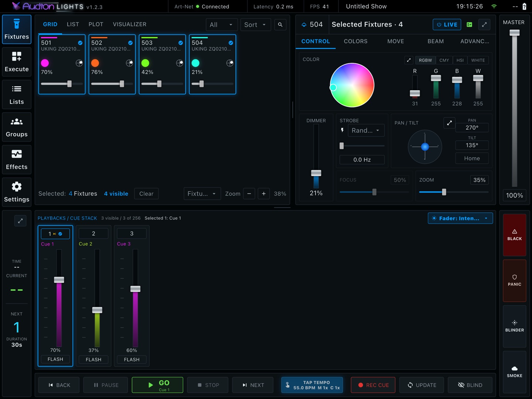This screenshot has height=399, width=532.
Task: Click the ZOOM slider
Action: coord(454,192)
